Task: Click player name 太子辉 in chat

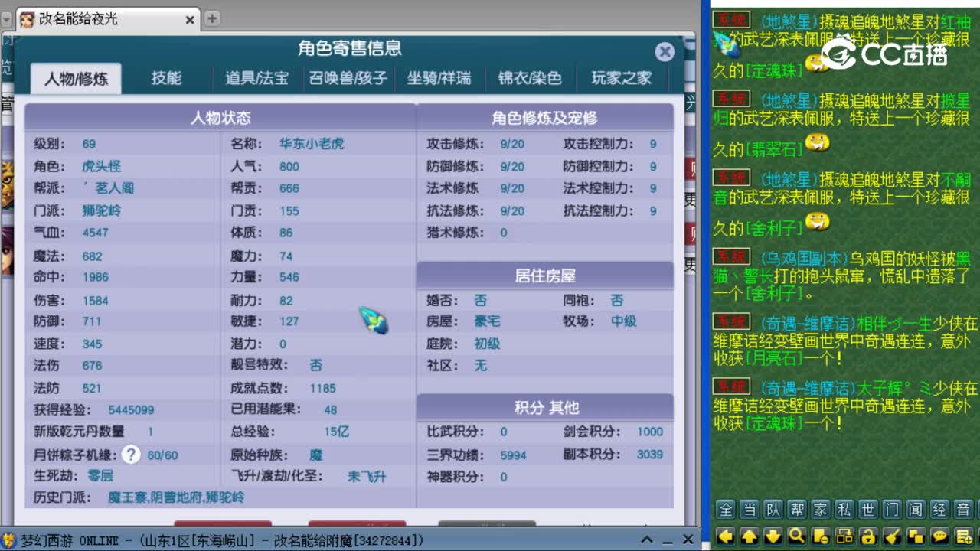Action: tap(880, 387)
